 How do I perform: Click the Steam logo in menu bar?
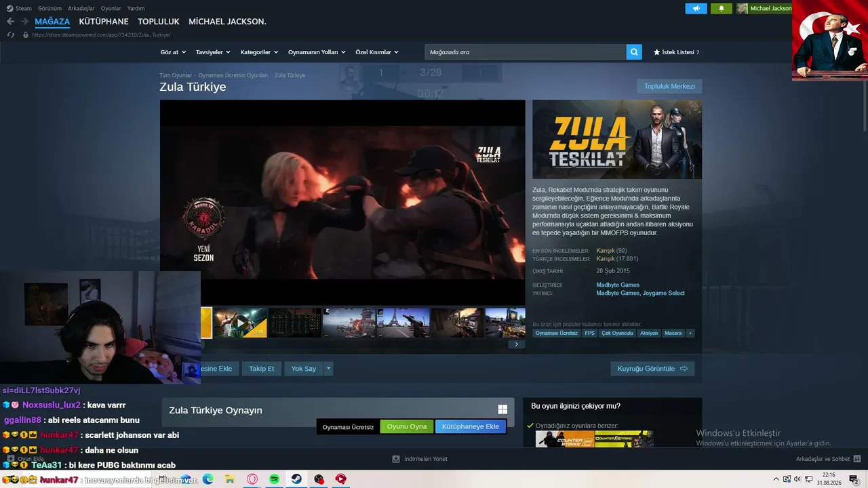tap(9, 9)
